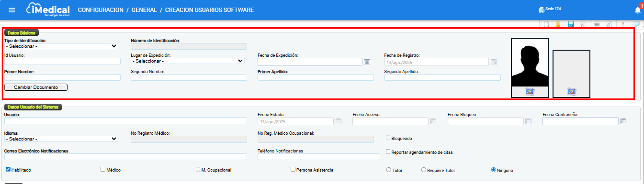644x184 pixels.
Task: Click the Primer Nombre input field
Action: pyautogui.click(x=62, y=77)
